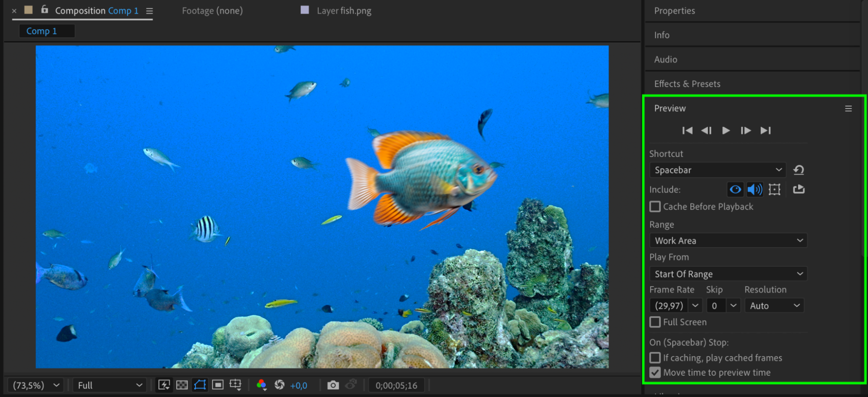Expand the Effects & Presets panel
The width and height of the screenshot is (868, 397).
click(687, 84)
